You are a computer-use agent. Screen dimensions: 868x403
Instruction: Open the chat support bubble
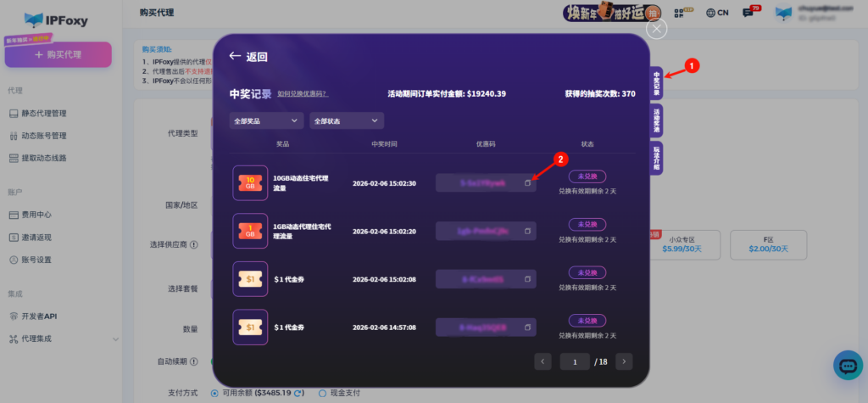tap(848, 366)
